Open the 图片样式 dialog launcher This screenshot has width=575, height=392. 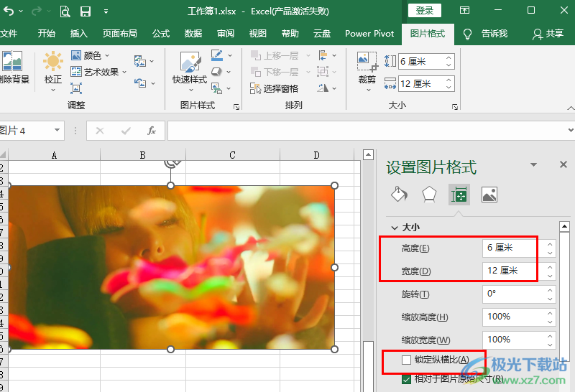coord(236,106)
